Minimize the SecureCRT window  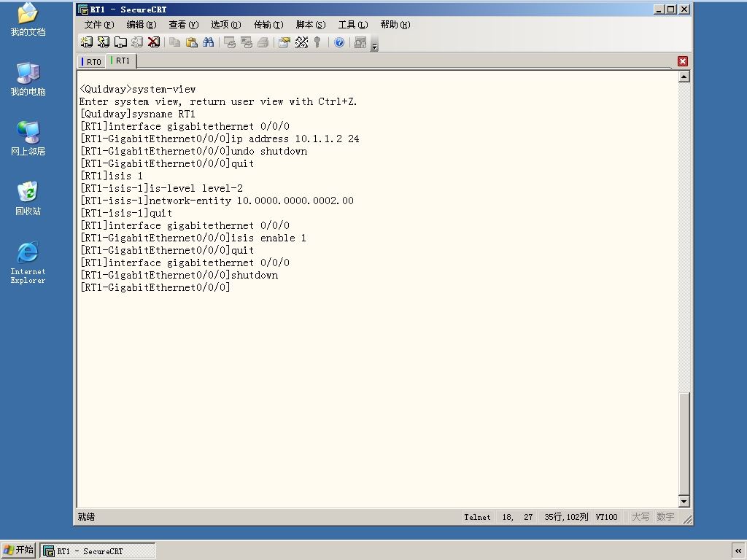(659, 9)
